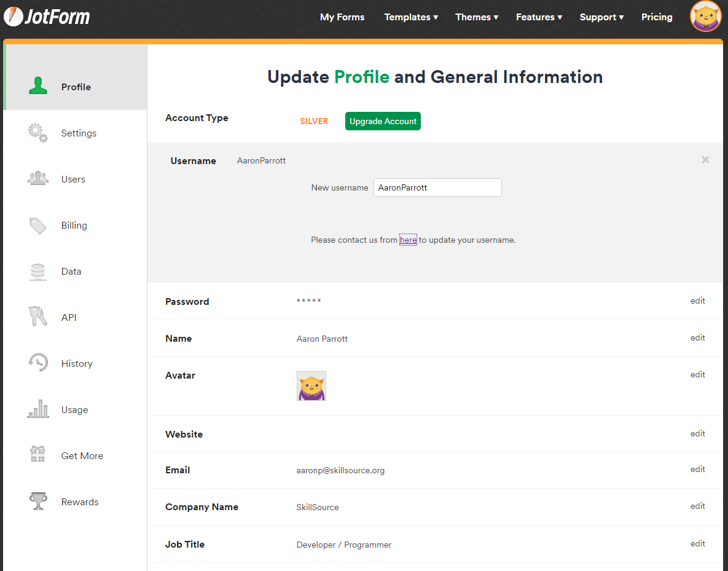Viewport: 728px width, 571px height.
Task: Click the API key icon
Action: [x=37, y=317]
